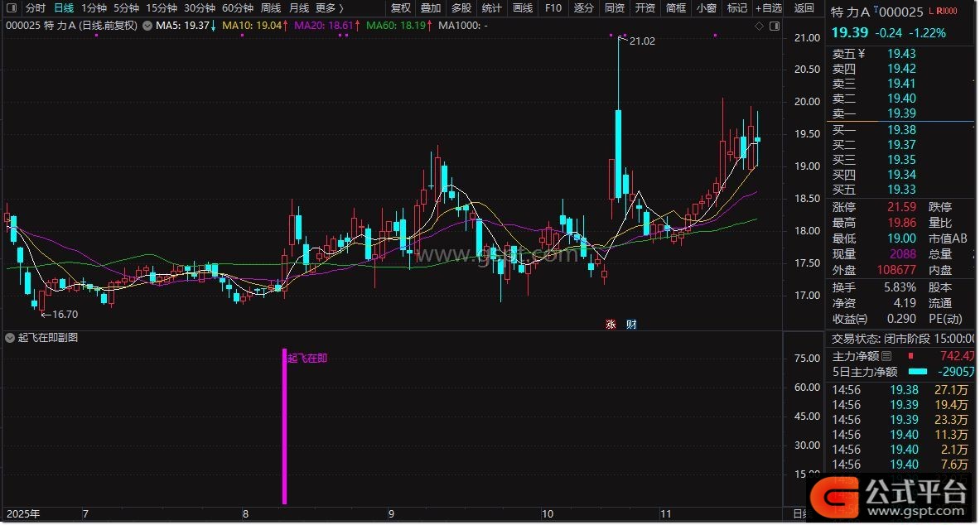Click the panel layout icon at top-left

click(x=11, y=7)
